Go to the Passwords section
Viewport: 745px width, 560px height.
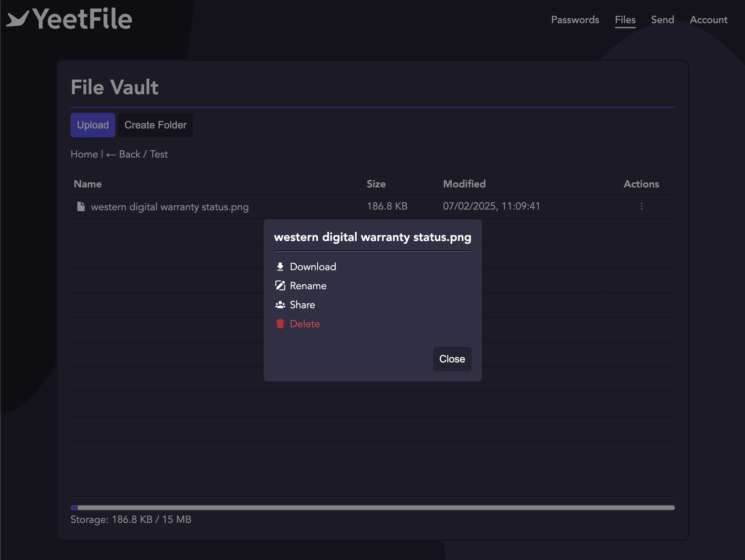pos(575,20)
